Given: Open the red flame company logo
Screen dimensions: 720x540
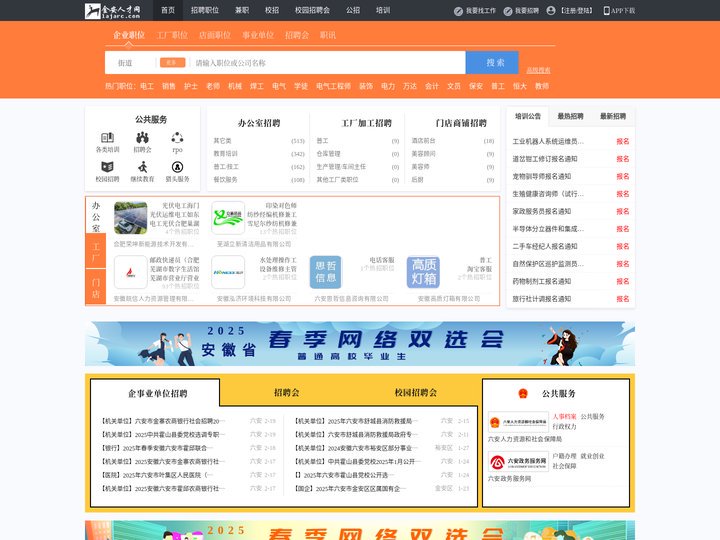Looking at the screenshot, I should tap(130, 272).
